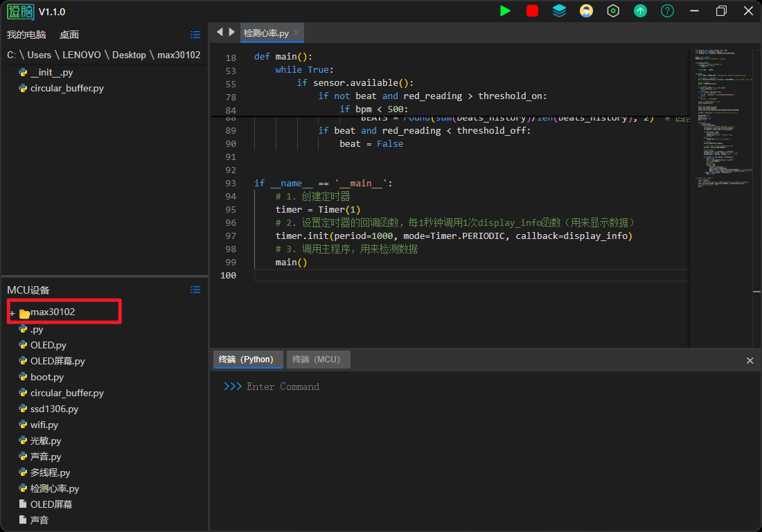Open the user avatar profile icon
The width and height of the screenshot is (762, 532).
[x=586, y=10]
